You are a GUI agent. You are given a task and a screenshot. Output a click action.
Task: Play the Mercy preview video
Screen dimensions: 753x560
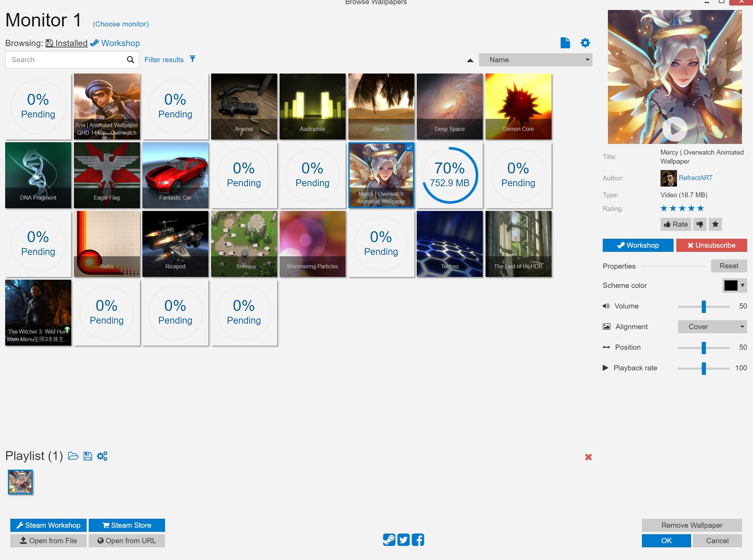675,129
